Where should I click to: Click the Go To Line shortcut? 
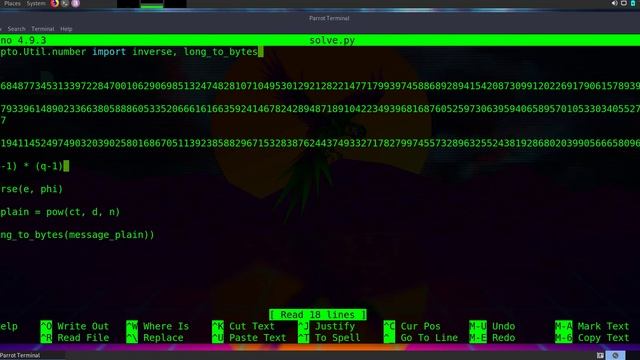click(x=421, y=338)
